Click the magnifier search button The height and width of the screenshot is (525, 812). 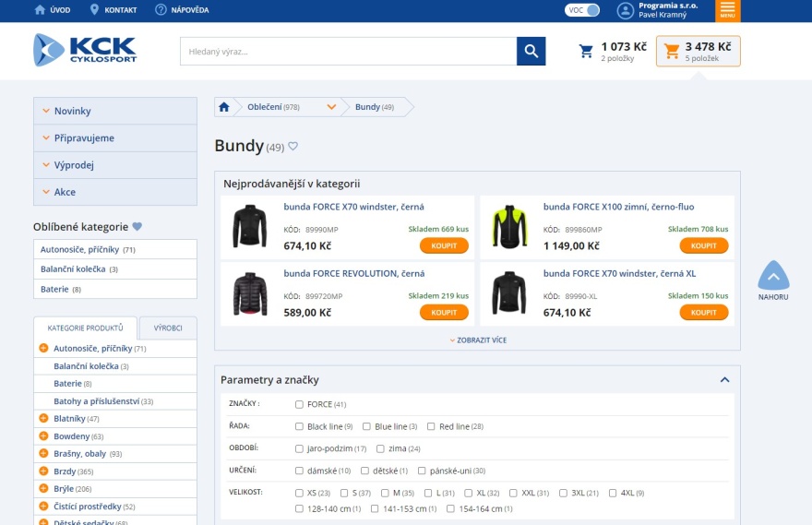point(531,51)
